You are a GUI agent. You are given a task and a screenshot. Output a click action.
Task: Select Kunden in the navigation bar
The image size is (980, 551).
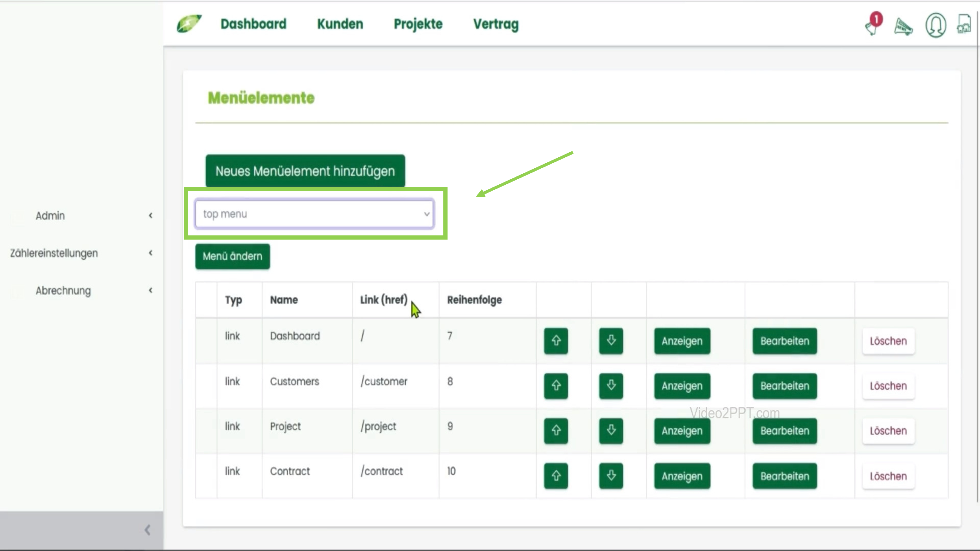(340, 24)
